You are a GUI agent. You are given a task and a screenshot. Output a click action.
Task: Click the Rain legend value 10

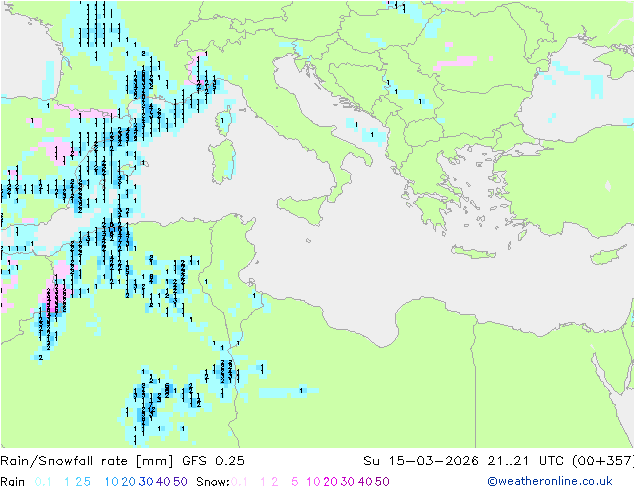[x=111, y=482]
